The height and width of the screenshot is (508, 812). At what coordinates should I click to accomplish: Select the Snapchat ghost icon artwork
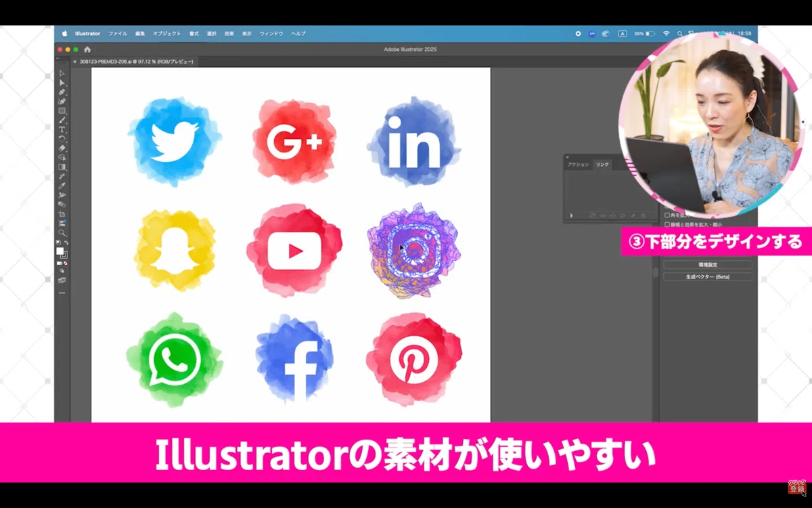[x=175, y=251]
